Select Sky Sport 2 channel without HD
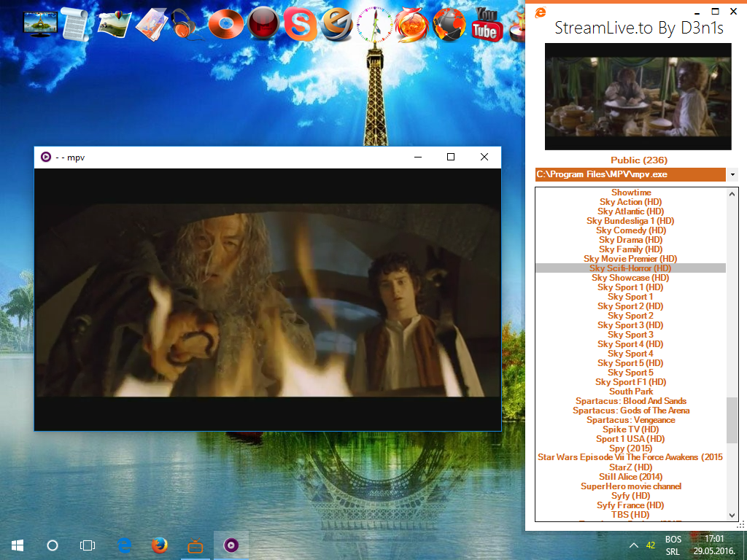Screen dimensions: 747x560 [631, 316]
